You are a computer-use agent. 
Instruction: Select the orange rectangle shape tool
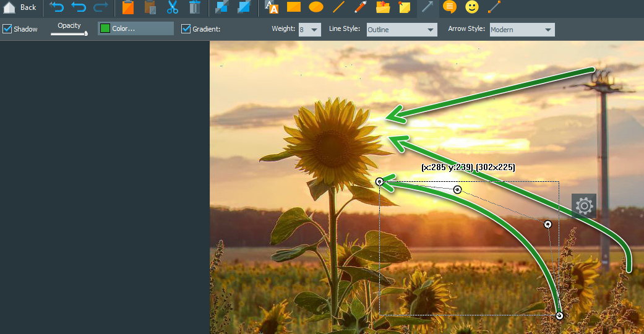pos(294,7)
